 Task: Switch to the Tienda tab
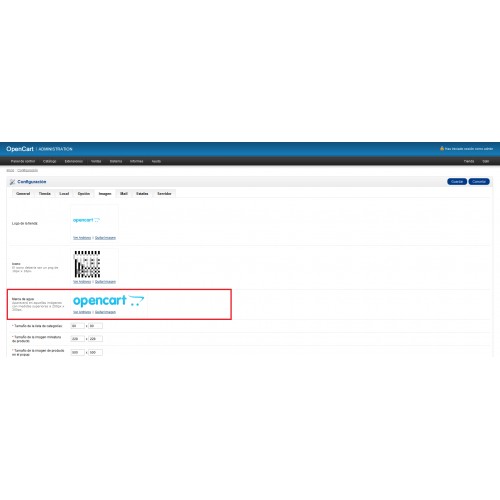click(45, 194)
